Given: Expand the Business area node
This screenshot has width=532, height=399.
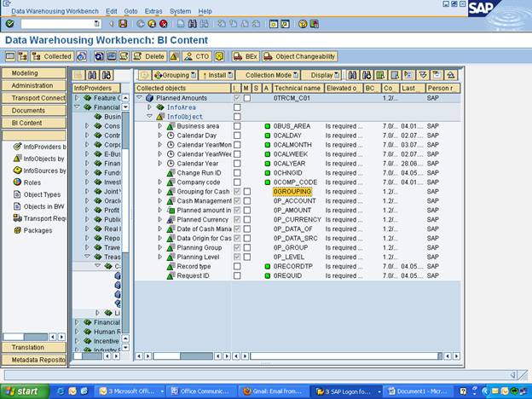Looking at the screenshot, I should (159, 126).
